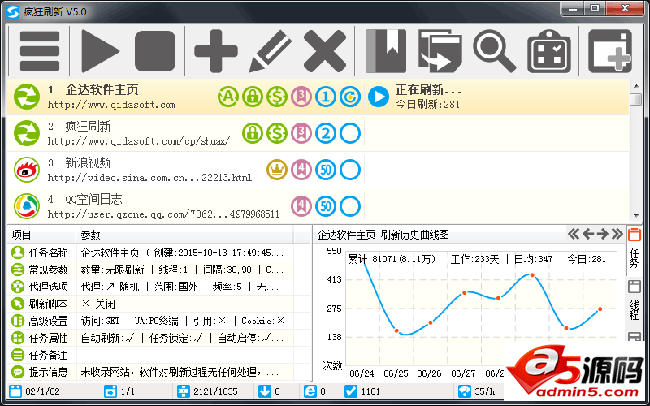This screenshot has height=406, width=650.
Task: Click blue G spinner badge on task 1
Action: pos(350,97)
